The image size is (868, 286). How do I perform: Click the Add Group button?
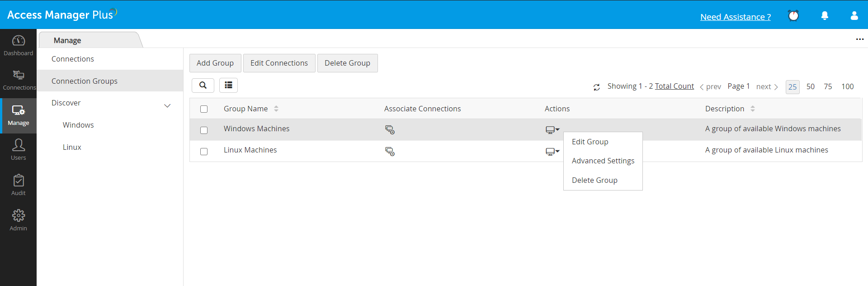point(215,63)
